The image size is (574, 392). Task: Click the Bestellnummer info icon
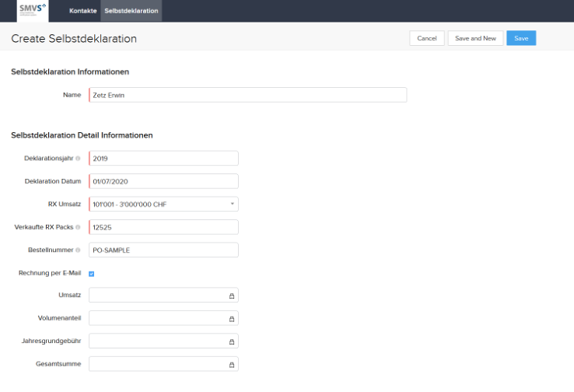[x=78, y=250]
